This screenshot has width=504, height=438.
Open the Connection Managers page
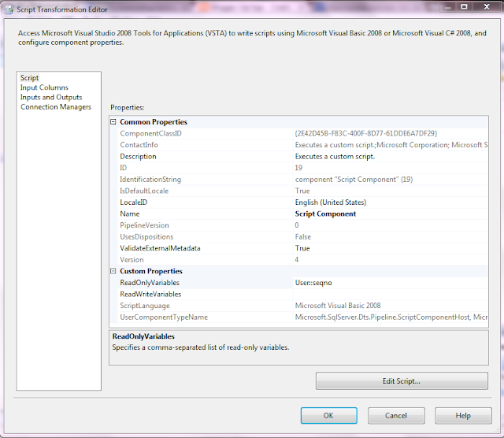tap(56, 107)
